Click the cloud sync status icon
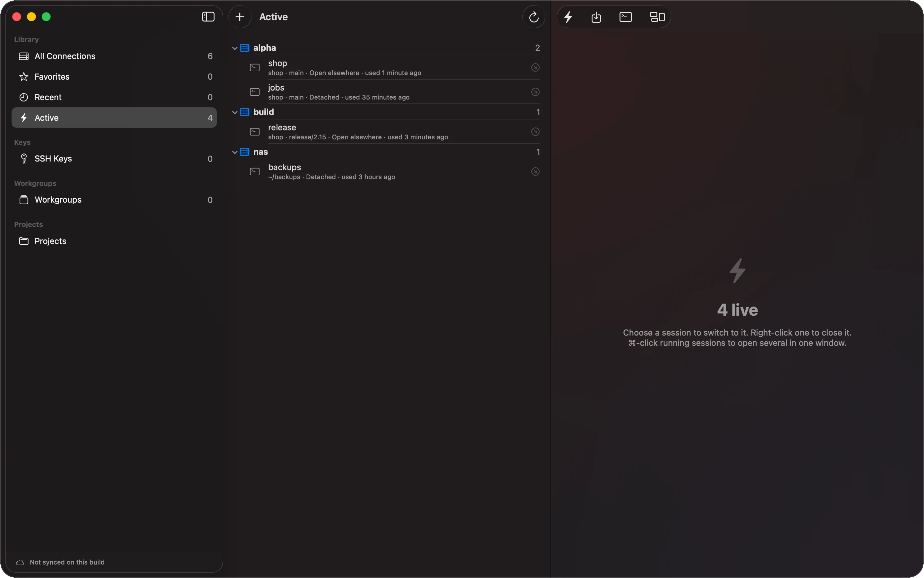924x578 pixels. click(x=20, y=562)
